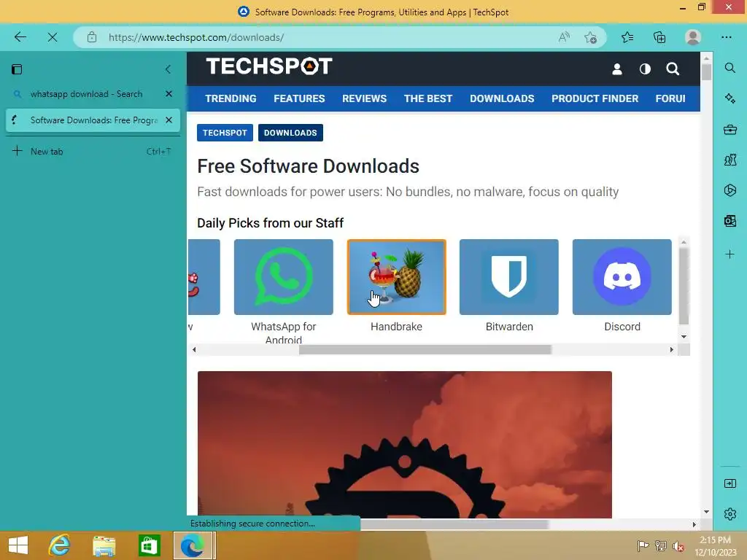Image resolution: width=747 pixels, height=560 pixels.
Task: Click the Discord text link
Action: point(622,327)
